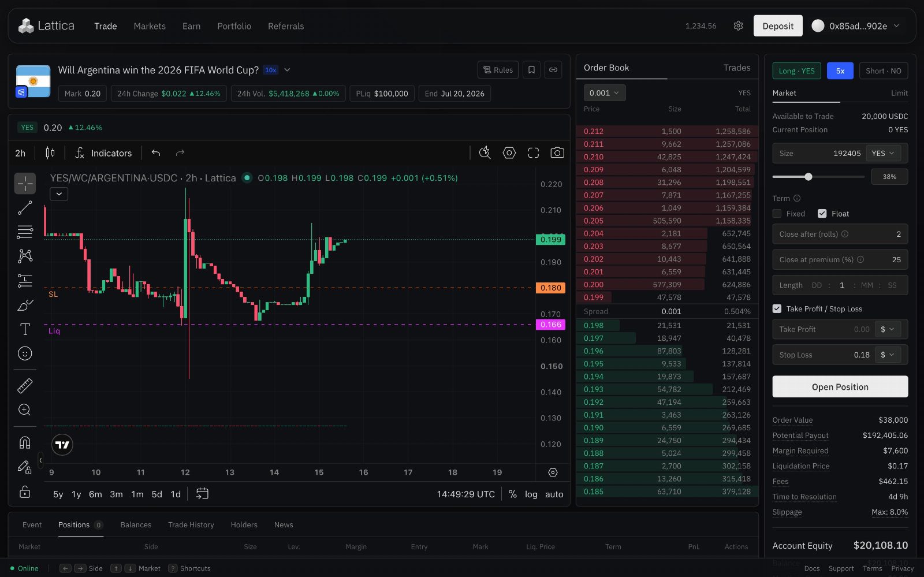Open the quick search lightning icon
The image size is (924, 577).
485,152
